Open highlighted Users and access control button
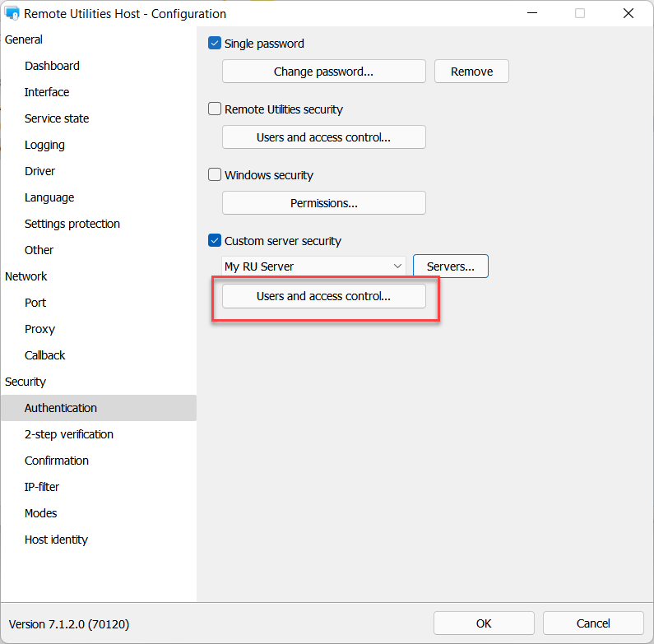The width and height of the screenshot is (654, 644). point(323,296)
